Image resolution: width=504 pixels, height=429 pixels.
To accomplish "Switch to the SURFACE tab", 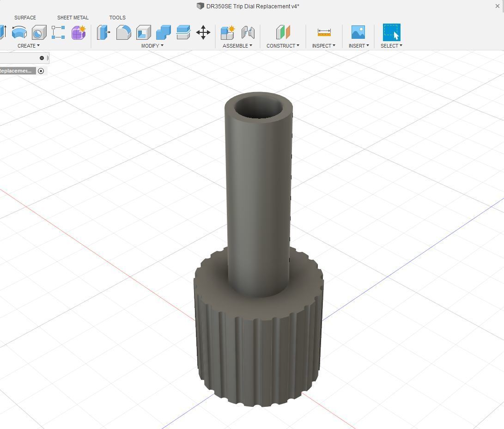I will tap(25, 18).
